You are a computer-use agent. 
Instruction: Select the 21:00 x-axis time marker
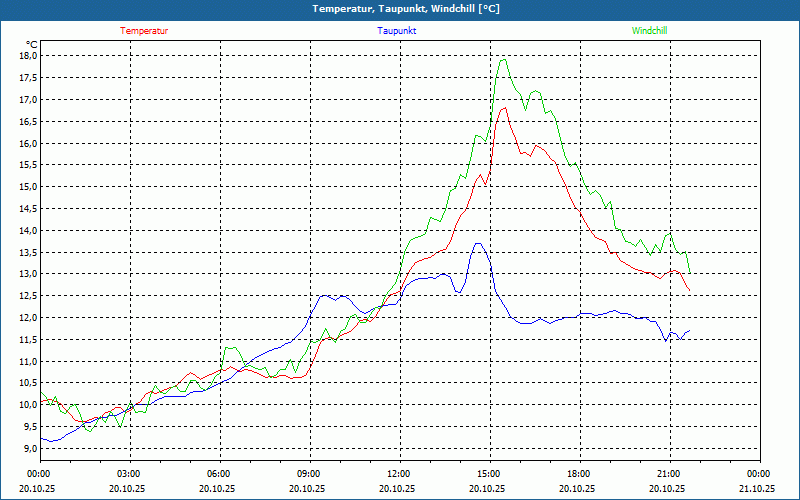point(669,474)
